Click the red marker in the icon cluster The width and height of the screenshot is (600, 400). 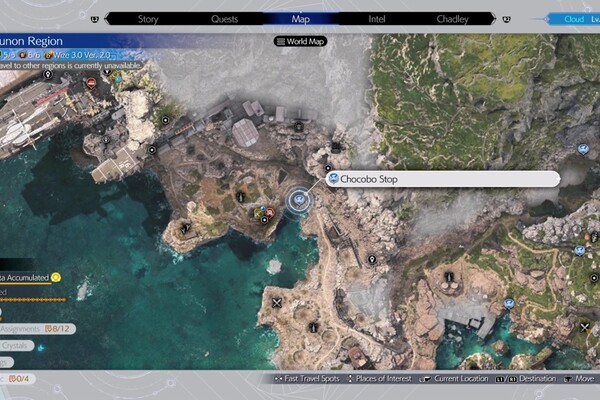270,212
